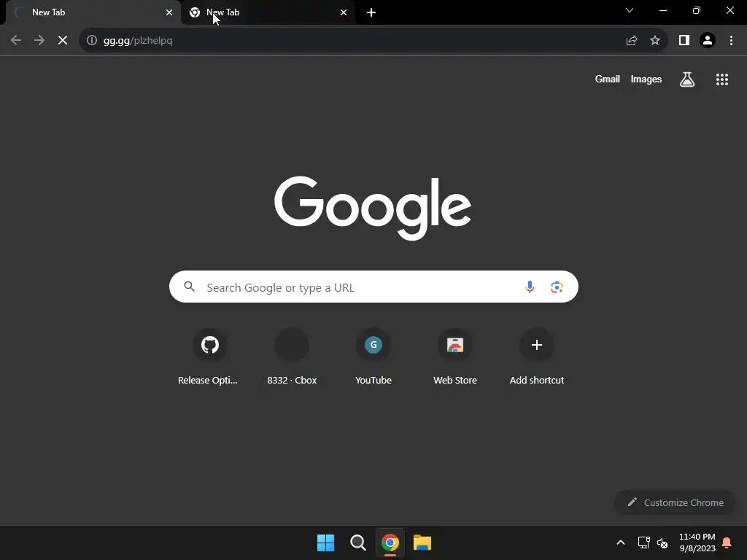747x560 pixels.
Task: Open the Web Store shortcut
Action: [455, 357]
